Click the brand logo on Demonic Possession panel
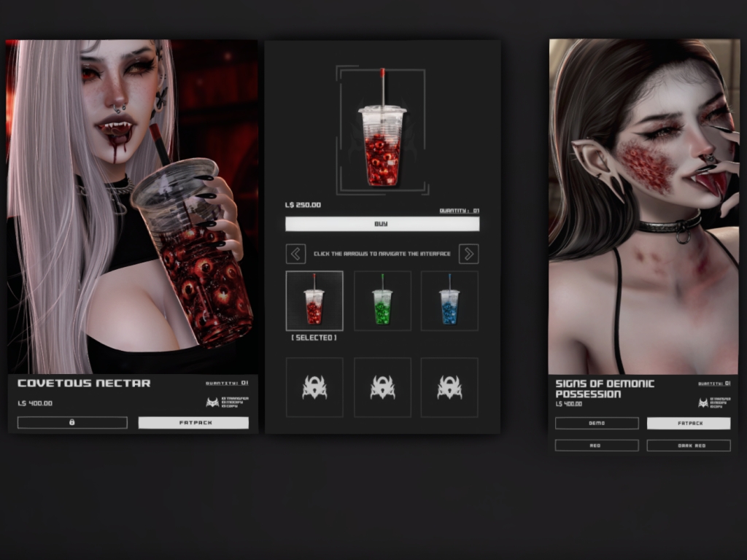The image size is (747, 560). pos(703,402)
